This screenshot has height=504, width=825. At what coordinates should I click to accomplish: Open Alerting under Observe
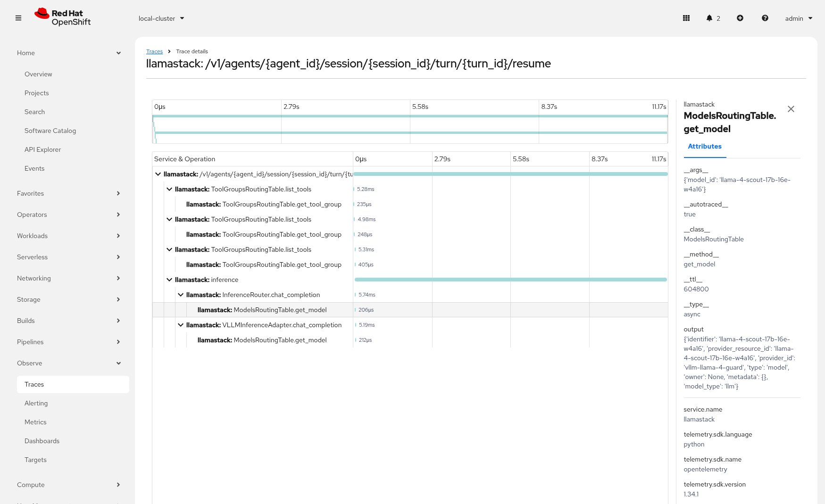click(x=36, y=403)
